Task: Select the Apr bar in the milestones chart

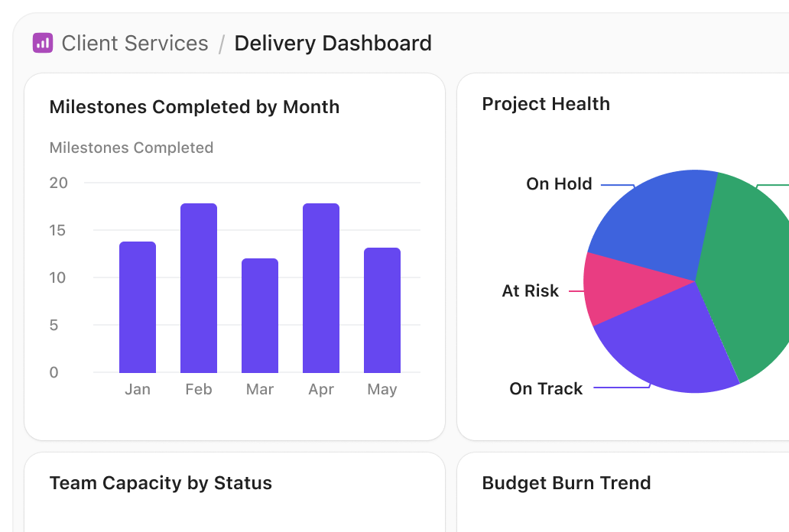Action: [320, 287]
